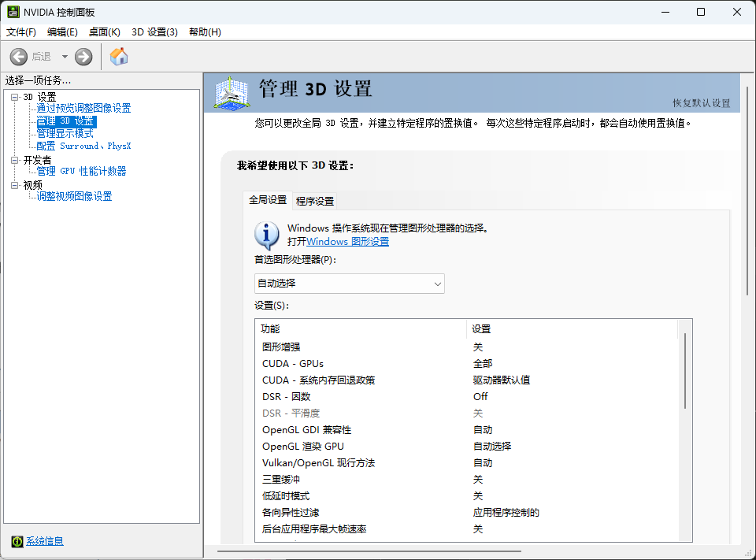Select the Vulkan/OpenGL 现行方法 row

click(x=467, y=463)
